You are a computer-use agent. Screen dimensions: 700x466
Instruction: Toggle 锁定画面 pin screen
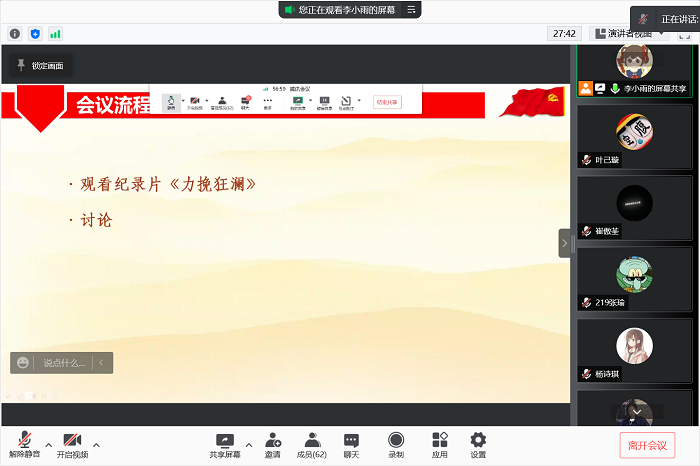click(x=39, y=65)
